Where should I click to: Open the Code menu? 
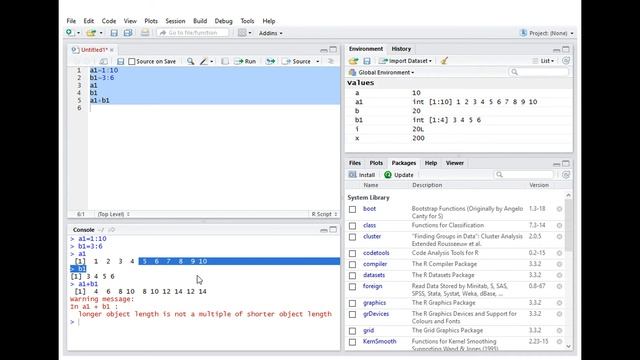coord(109,21)
